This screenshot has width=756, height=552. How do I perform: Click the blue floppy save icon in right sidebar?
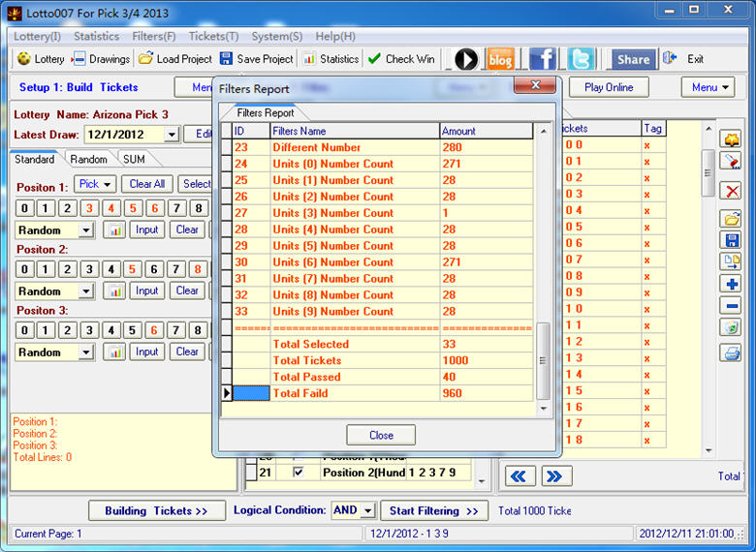coord(732,240)
